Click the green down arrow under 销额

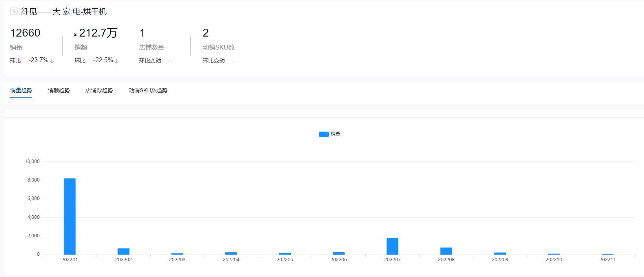pyautogui.click(x=117, y=61)
